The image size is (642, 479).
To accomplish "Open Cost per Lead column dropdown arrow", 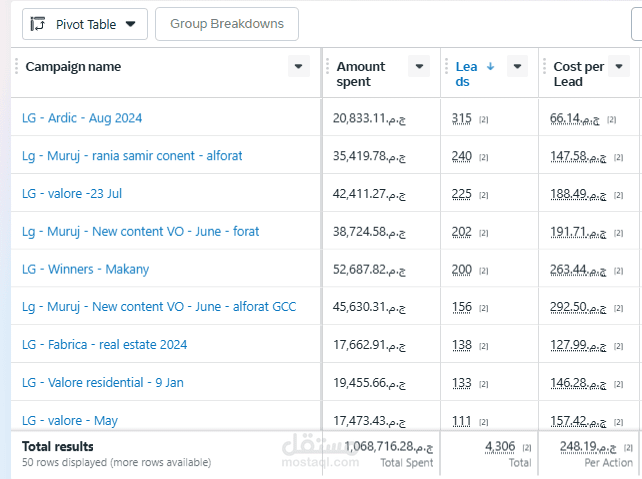I will (619, 66).
